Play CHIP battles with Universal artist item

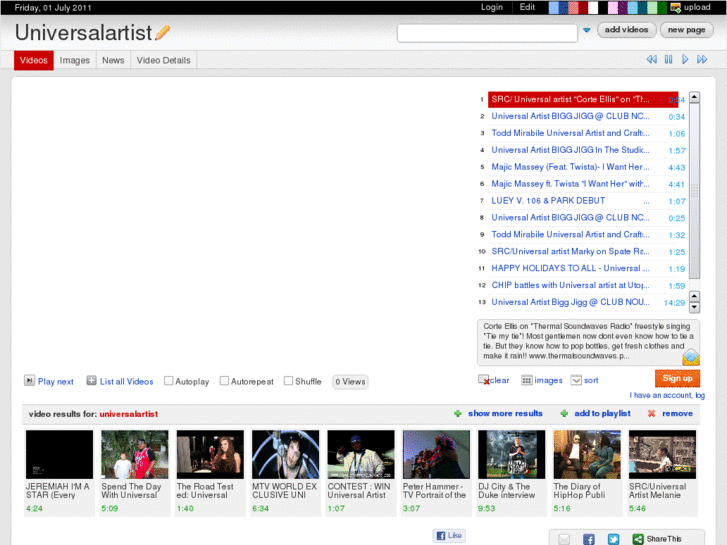pyautogui.click(x=583, y=285)
